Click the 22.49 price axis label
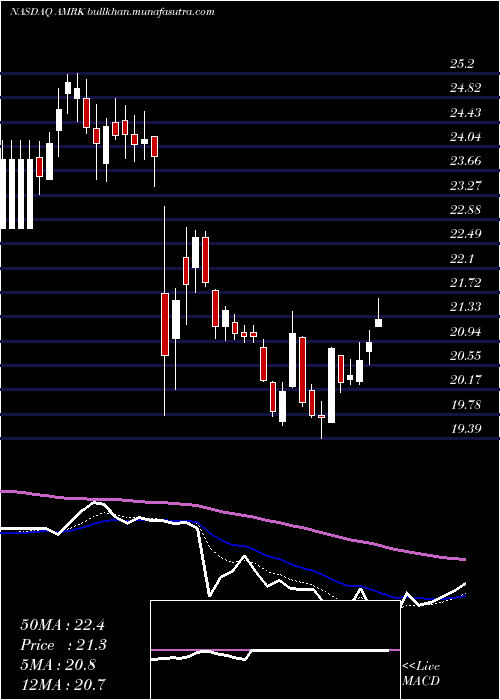 465,233
